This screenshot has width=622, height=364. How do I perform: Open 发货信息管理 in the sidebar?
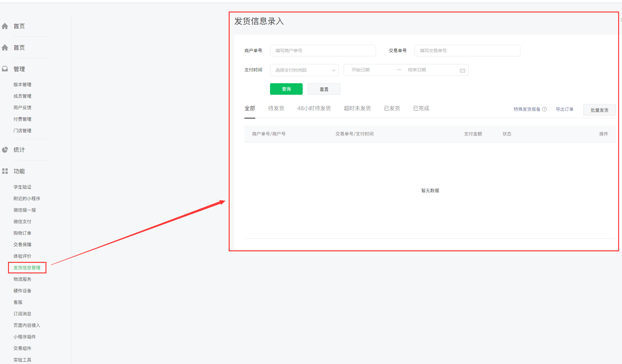[27, 268]
